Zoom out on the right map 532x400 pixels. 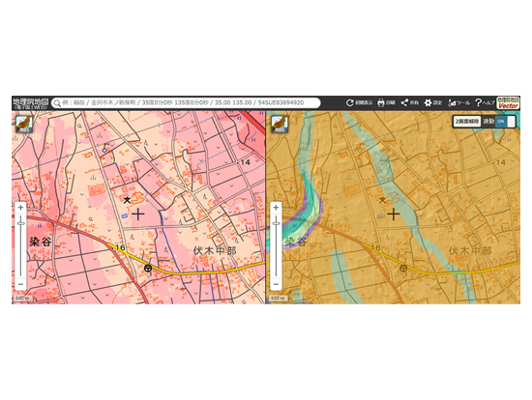[x=276, y=284]
